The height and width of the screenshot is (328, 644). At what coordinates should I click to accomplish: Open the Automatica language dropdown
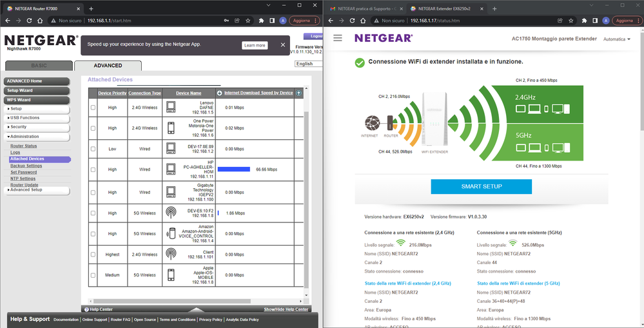tap(616, 39)
